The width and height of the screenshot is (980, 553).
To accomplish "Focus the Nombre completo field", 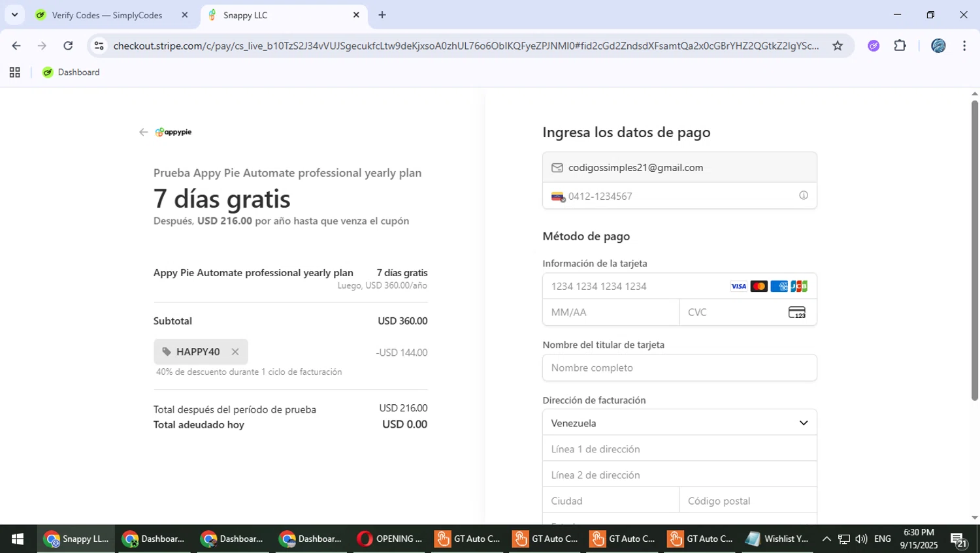I will (679, 368).
